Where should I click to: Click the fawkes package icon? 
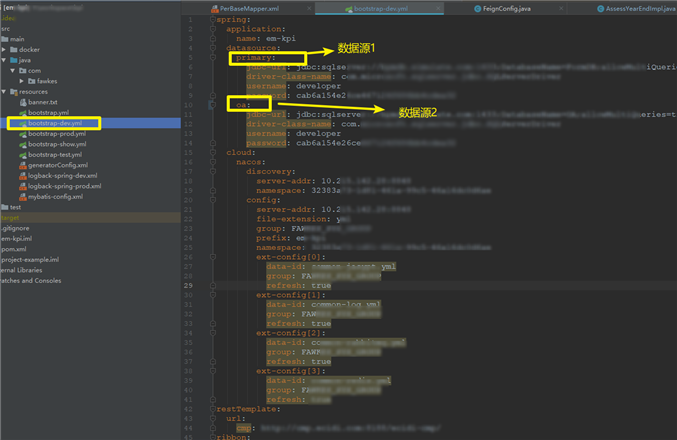[32, 81]
